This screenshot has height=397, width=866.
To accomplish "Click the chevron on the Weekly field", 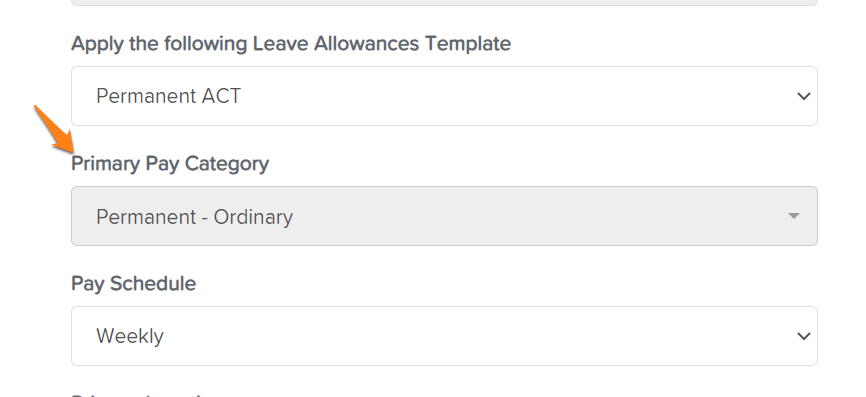I will (x=804, y=336).
